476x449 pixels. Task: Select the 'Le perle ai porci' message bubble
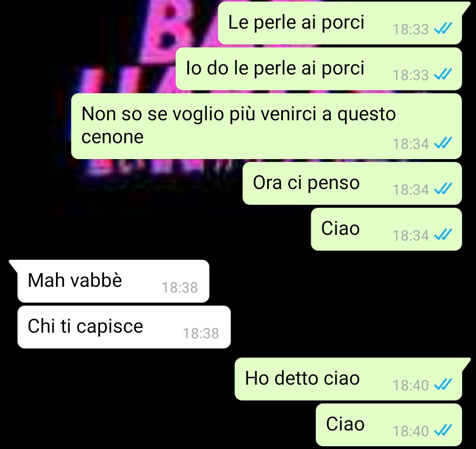point(340,23)
